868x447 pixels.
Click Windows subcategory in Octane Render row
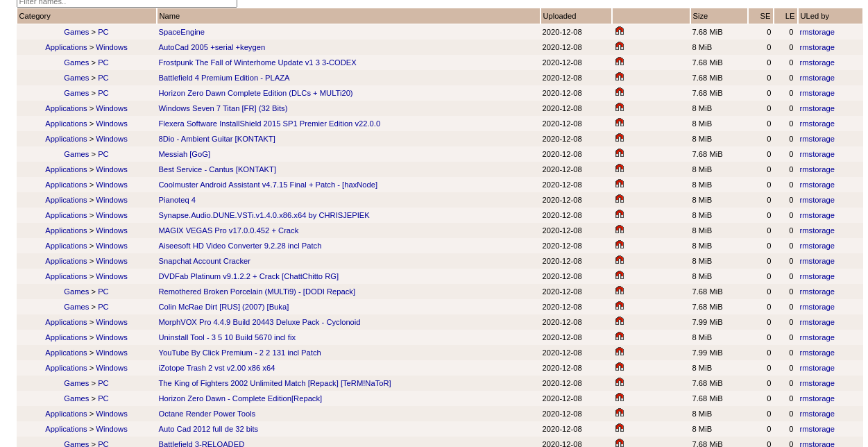112,414
